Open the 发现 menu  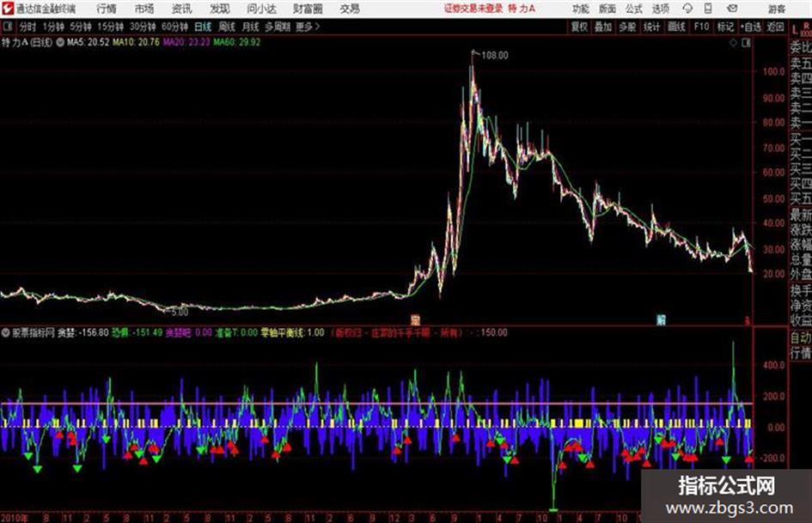coord(220,9)
